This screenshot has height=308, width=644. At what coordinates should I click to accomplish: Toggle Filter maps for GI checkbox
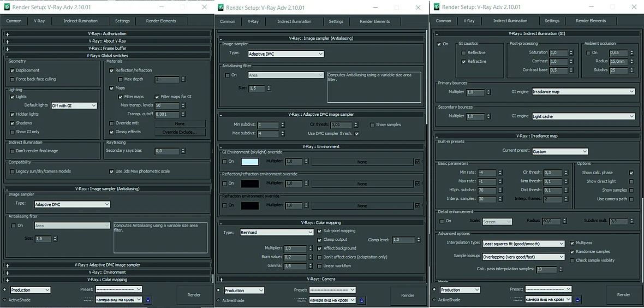tap(157, 97)
